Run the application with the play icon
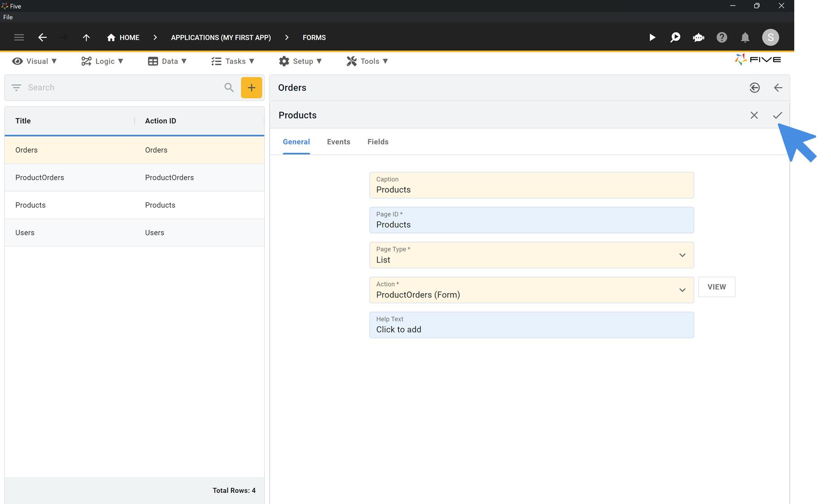 [x=652, y=37]
